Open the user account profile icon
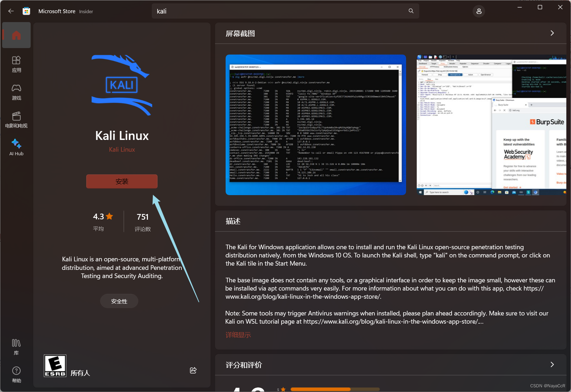Image resolution: width=571 pixels, height=392 pixels. pyautogui.click(x=479, y=11)
